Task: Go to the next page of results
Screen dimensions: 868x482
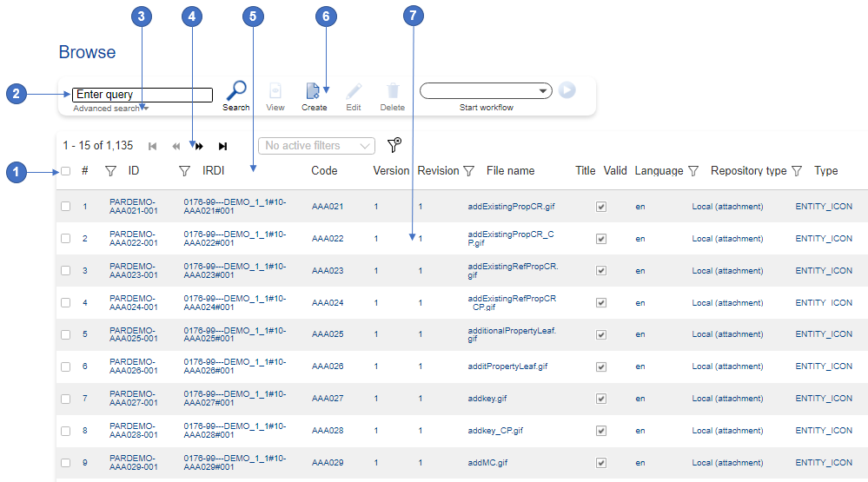Action: (x=199, y=147)
